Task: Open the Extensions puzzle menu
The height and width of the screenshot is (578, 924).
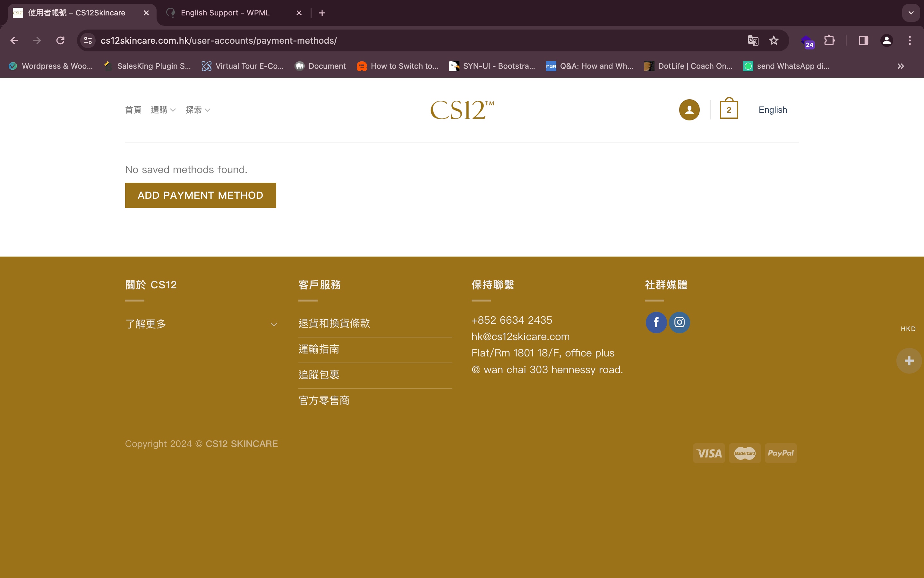Action: click(x=829, y=40)
